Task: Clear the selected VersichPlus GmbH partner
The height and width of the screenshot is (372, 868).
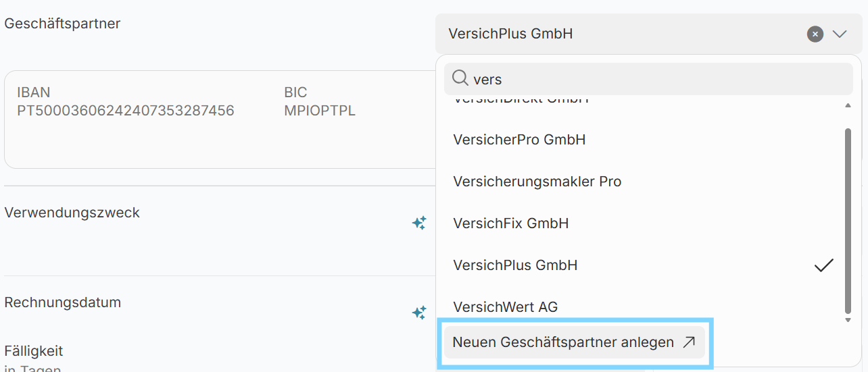Action: (x=815, y=34)
